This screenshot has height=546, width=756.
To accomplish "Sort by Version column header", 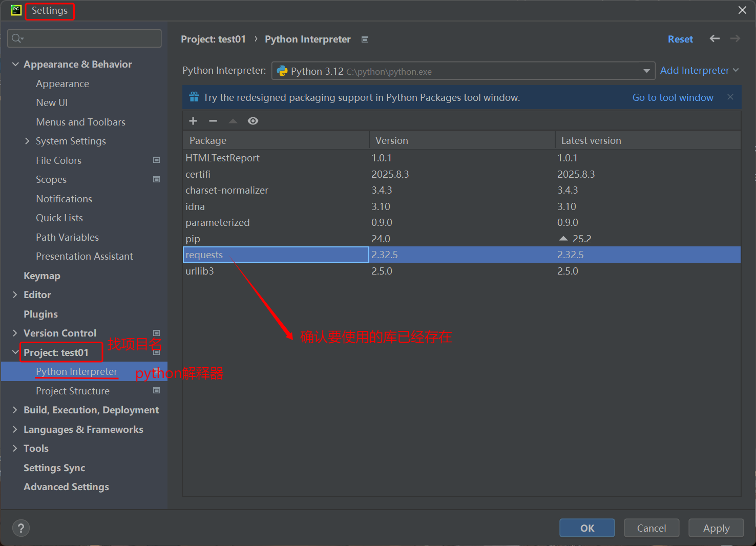I will tap(462, 140).
